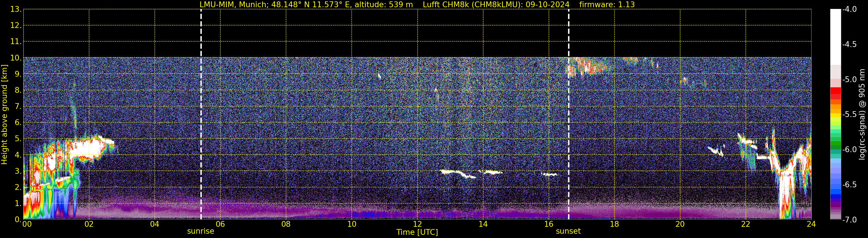Click the '10.' height tick label

click(x=16, y=58)
